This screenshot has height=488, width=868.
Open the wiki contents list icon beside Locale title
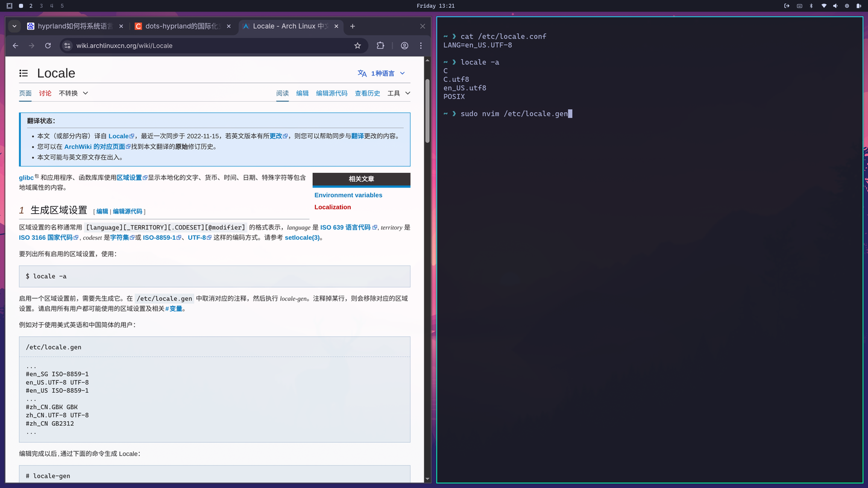click(x=23, y=72)
